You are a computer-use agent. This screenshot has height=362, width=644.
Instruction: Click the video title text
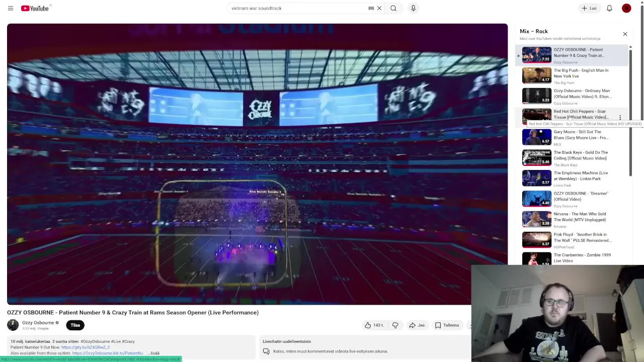click(x=133, y=313)
